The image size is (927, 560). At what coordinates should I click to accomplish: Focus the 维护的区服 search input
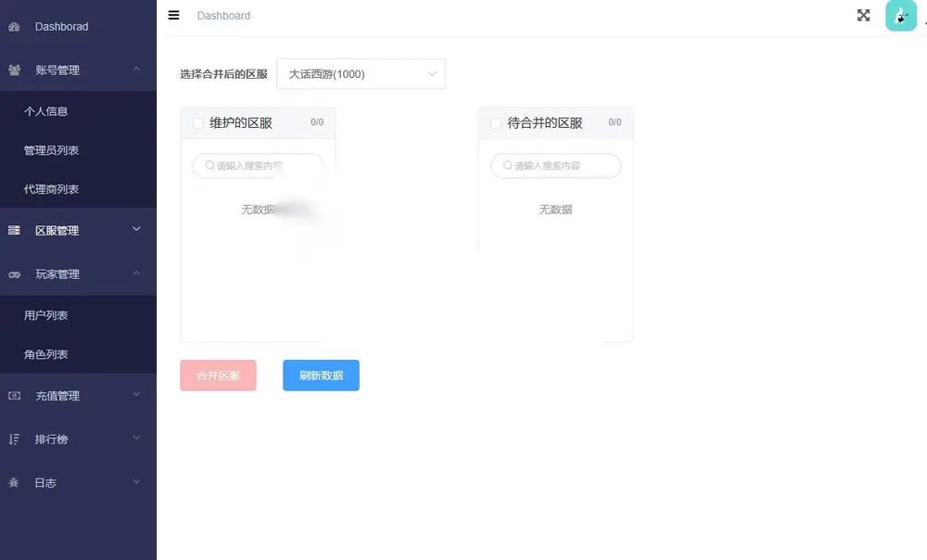pos(258,166)
